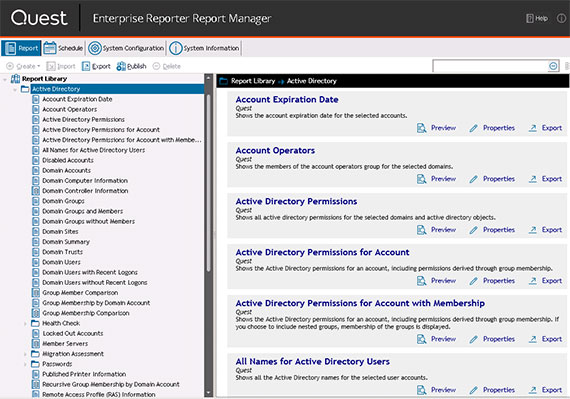This screenshot has width=570, height=399.
Task: Click inside the search input field
Action: pyautogui.click(x=490, y=66)
